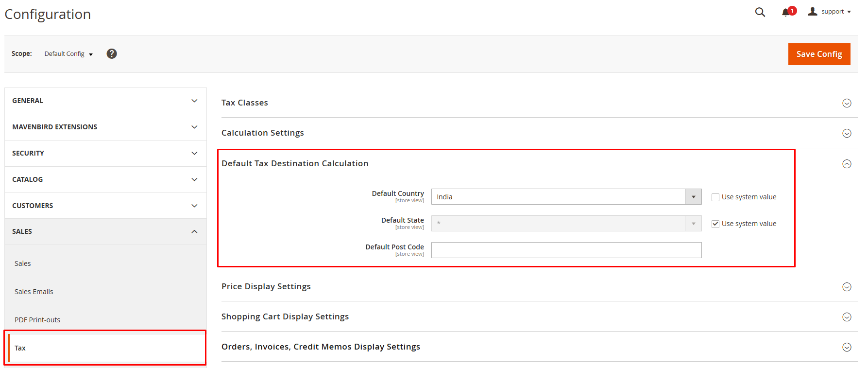Open the Default Config scope dropdown

[x=68, y=54]
